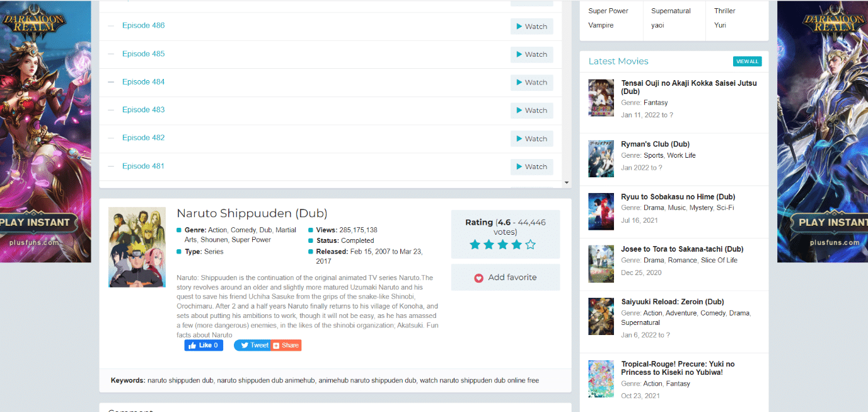Select the Action genre link

click(x=217, y=230)
